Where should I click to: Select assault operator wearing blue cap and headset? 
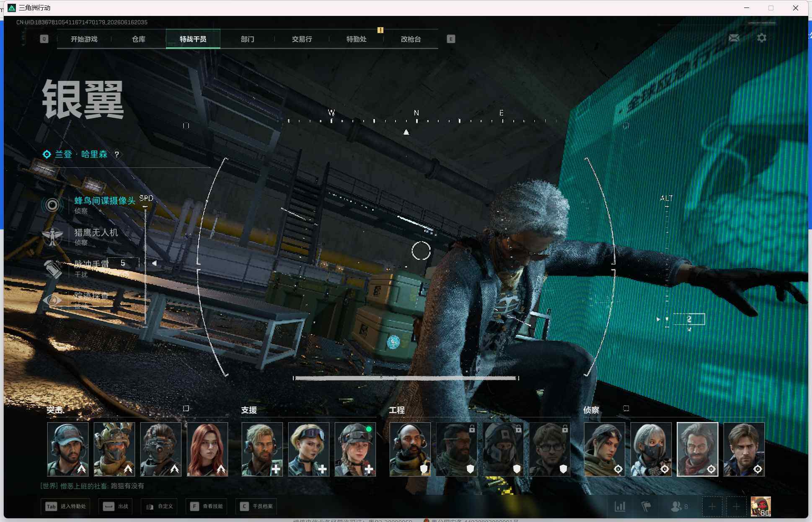click(68, 449)
